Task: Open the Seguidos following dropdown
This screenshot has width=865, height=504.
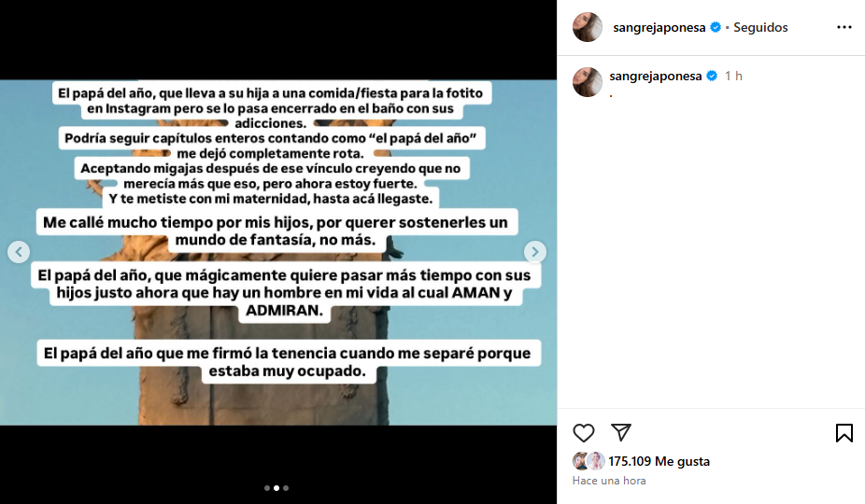Action: (x=760, y=28)
